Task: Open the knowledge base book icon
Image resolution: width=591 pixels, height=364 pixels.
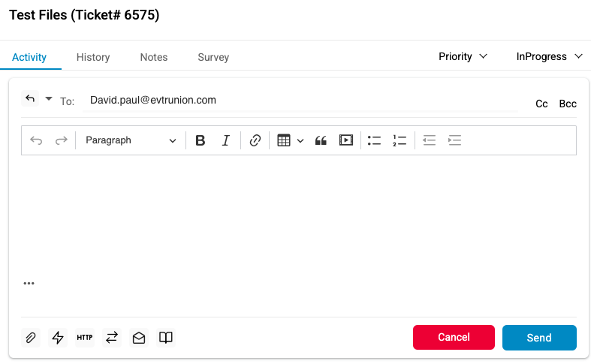Action: coord(166,338)
